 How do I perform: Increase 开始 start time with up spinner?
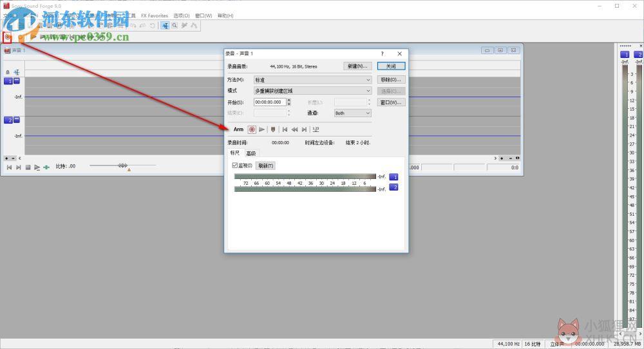[289, 100]
